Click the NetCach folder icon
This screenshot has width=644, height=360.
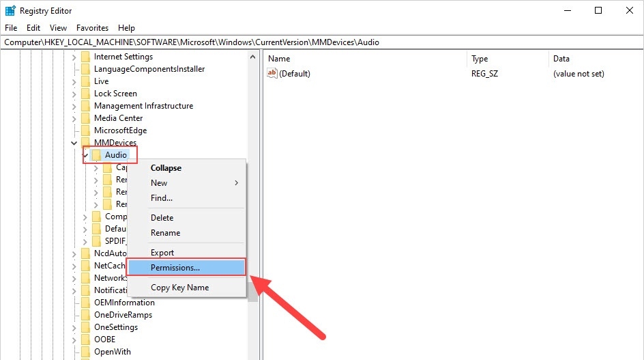pos(85,266)
